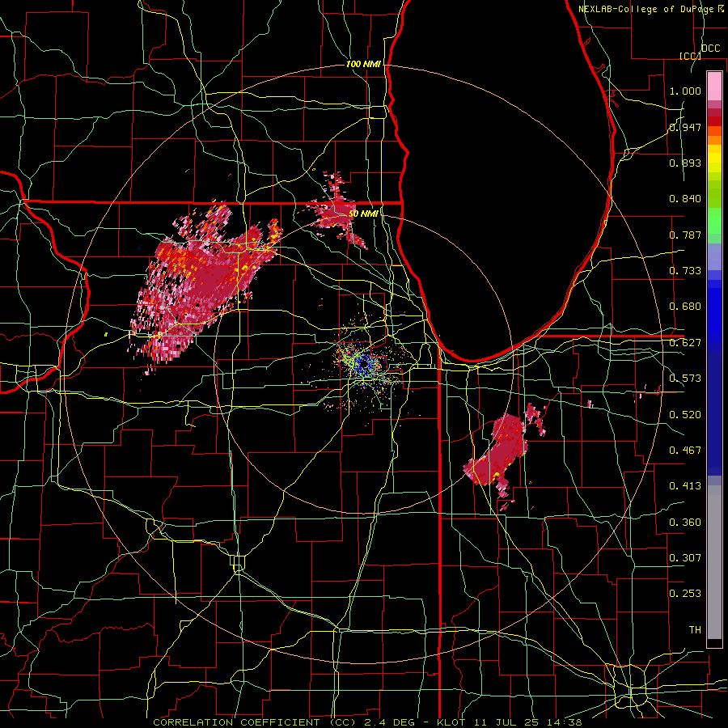Click the 0.253 scale value
Viewport: 728px width, 728px height.
(685, 594)
